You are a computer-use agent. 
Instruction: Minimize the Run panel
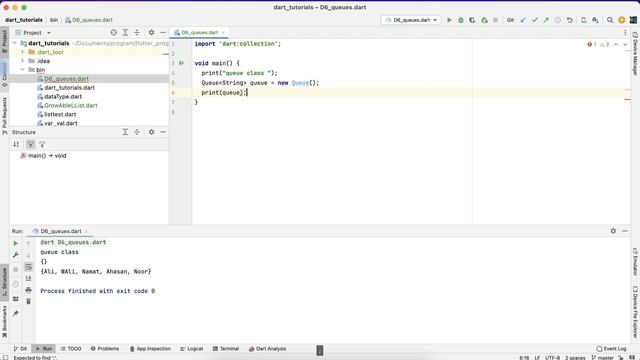(x=625, y=231)
